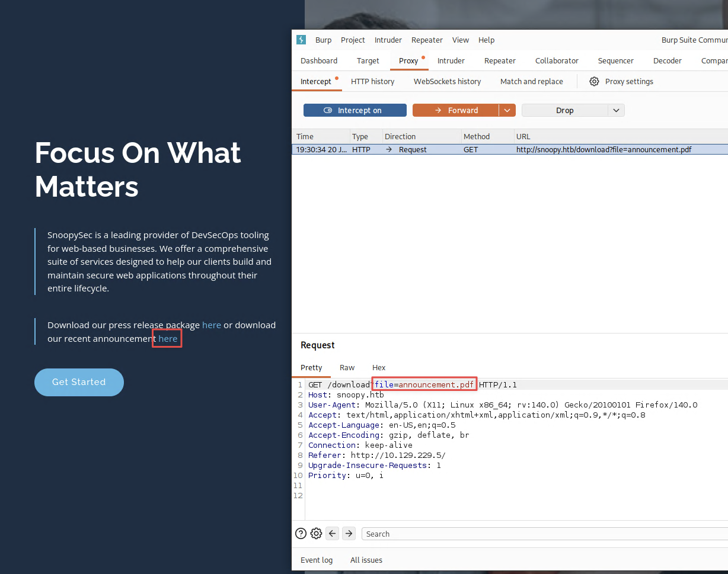Click the GET /download request line
This screenshot has height=574, width=728.
(x=413, y=384)
